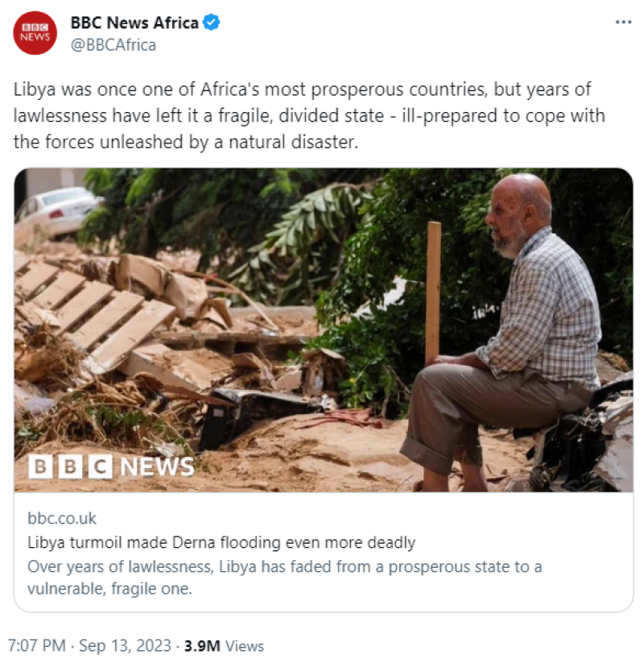Click the white car in the photo
The height and width of the screenshot is (659, 644).
click(x=60, y=209)
